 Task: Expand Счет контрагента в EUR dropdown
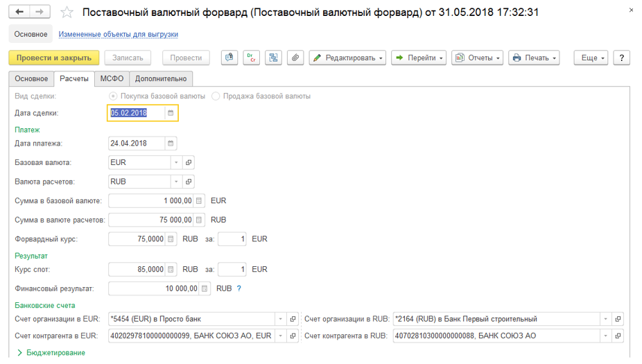pyautogui.click(x=281, y=336)
